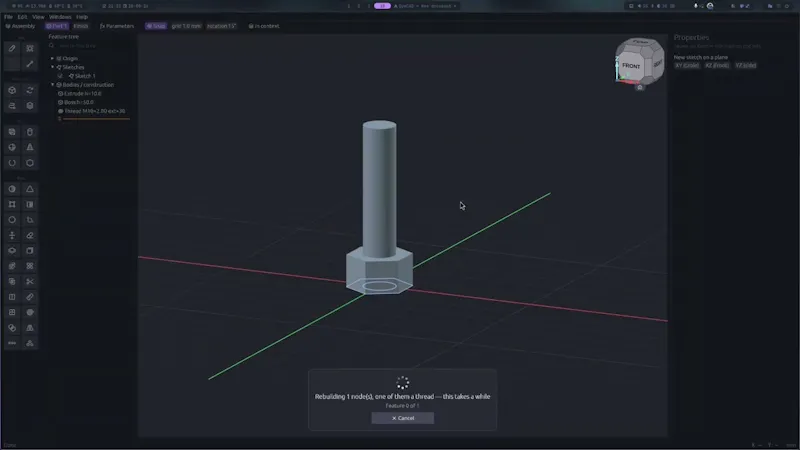Select the Thread M30×2.00 feature
This screenshot has width=800, height=450.
pos(92,111)
